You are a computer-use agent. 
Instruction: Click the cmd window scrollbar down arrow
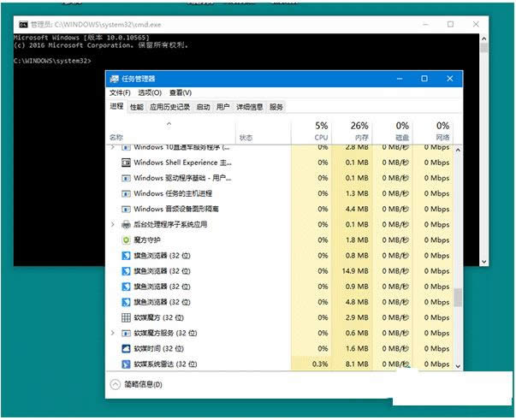click(483, 262)
